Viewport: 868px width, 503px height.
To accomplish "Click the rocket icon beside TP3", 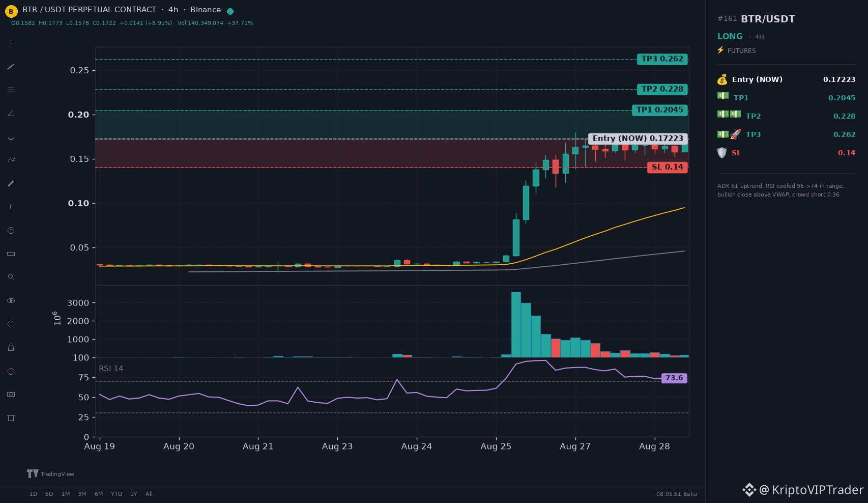I will click(735, 134).
